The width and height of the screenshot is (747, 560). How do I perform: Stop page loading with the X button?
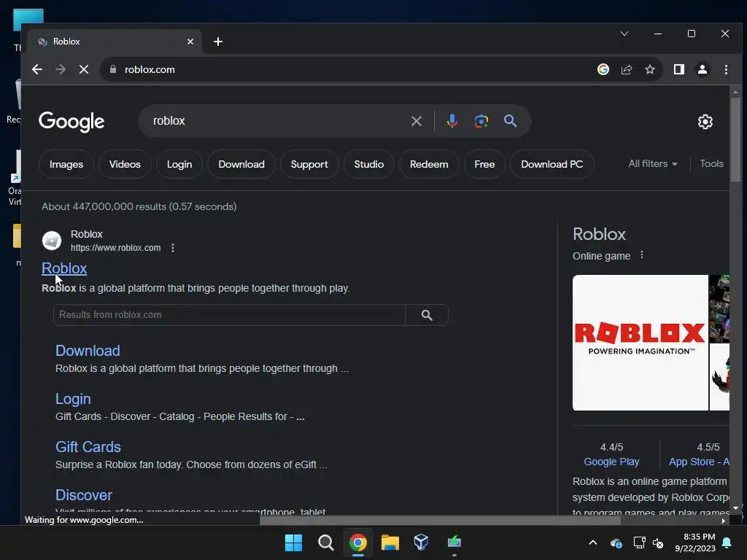[x=84, y=69]
